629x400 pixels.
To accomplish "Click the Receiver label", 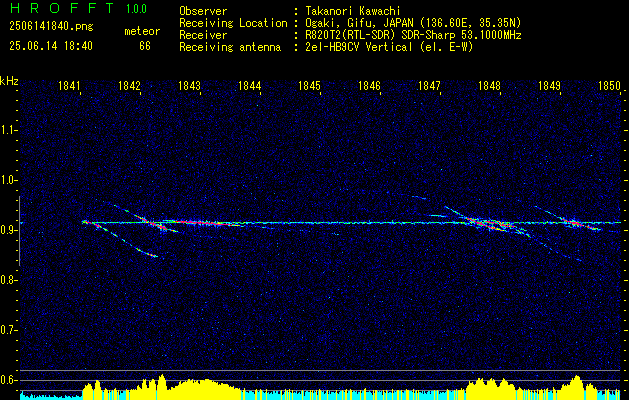I will pyautogui.click(x=203, y=35).
